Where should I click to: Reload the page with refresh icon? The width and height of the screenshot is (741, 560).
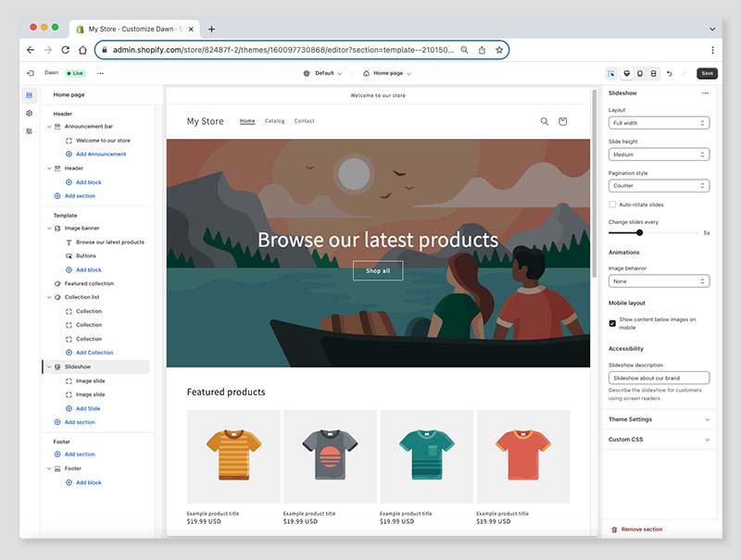click(x=65, y=50)
